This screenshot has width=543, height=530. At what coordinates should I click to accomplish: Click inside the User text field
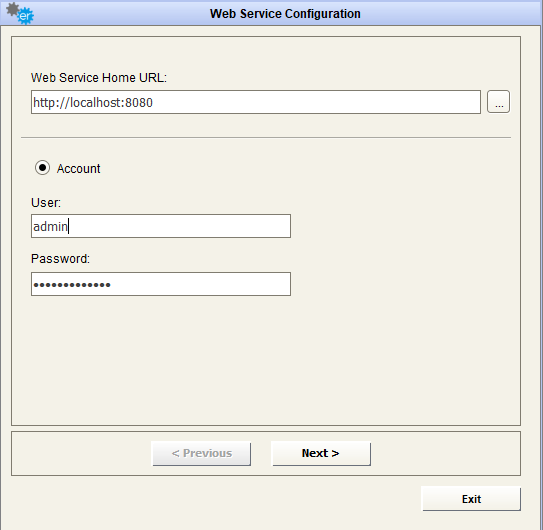tap(161, 226)
